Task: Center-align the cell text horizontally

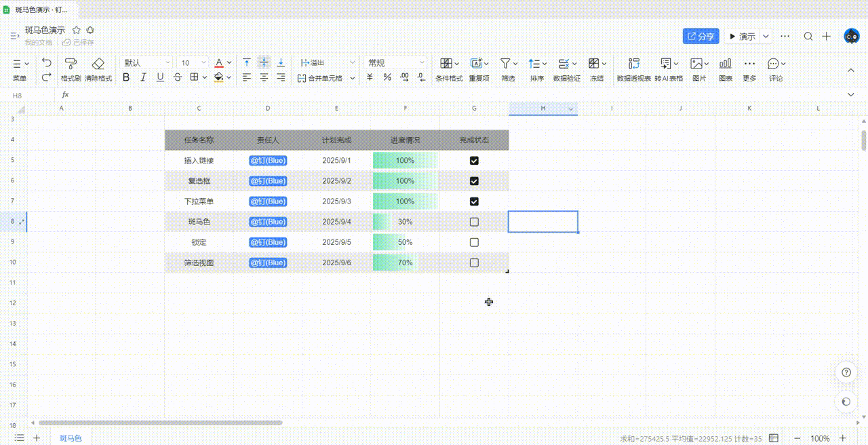Action: click(x=264, y=77)
